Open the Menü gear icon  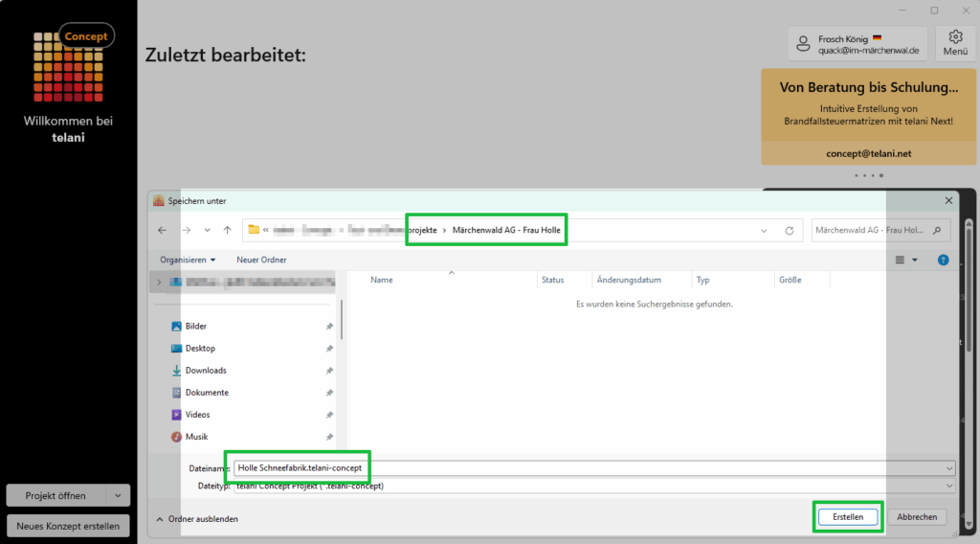(x=955, y=43)
